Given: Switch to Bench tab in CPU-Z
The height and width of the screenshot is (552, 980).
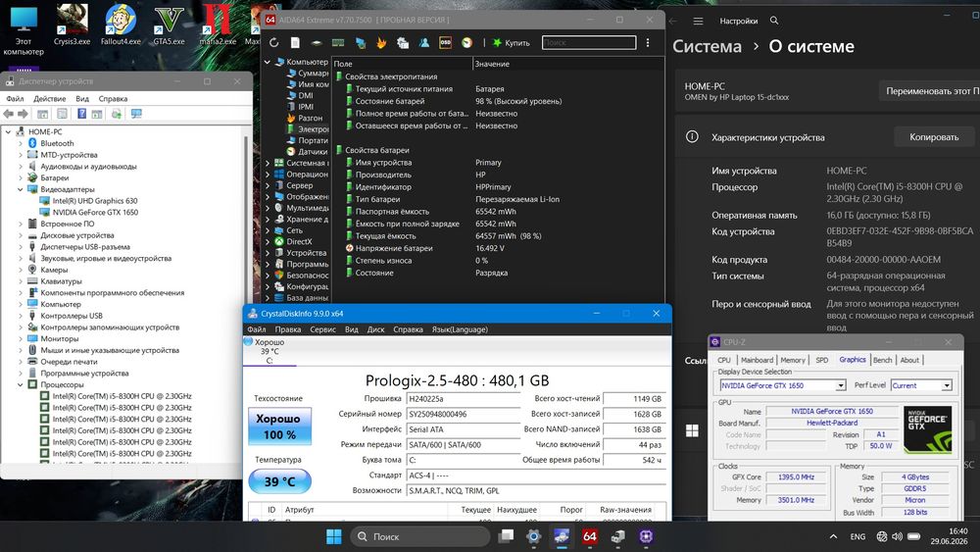Looking at the screenshot, I should pyautogui.click(x=883, y=360).
